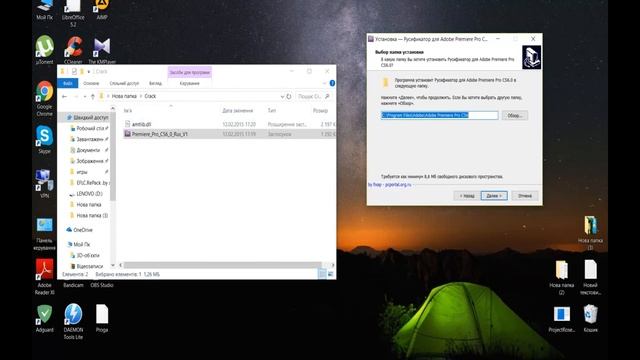Expand the Explorer ribbon chevron
The width and height of the screenshot is (640, 360).
(x=324, y=83)
